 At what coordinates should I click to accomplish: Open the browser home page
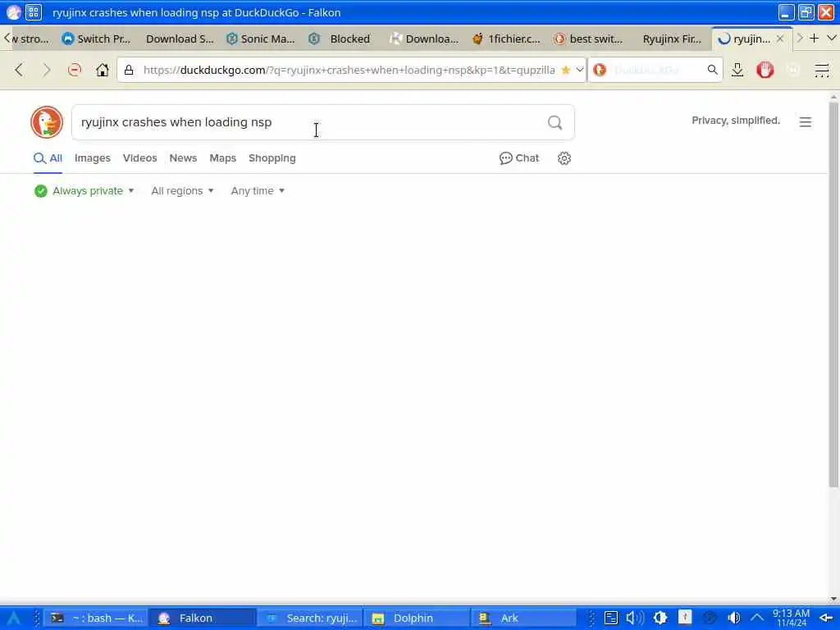[x=102, y=70]
